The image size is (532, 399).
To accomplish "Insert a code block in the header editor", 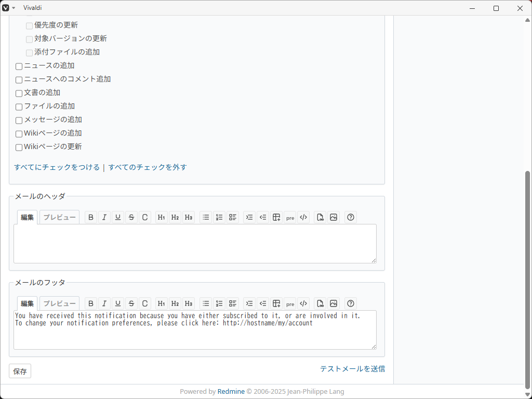I will click(x=303, y=217).
